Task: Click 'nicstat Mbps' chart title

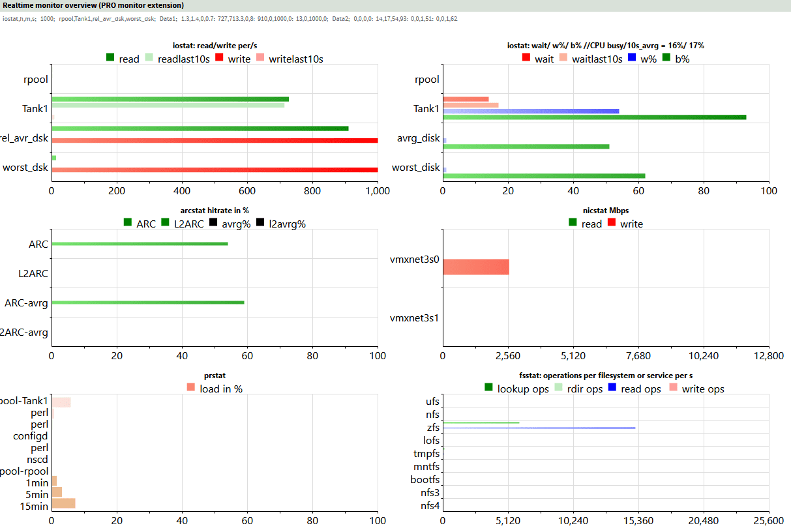Action: click(606, 211)
